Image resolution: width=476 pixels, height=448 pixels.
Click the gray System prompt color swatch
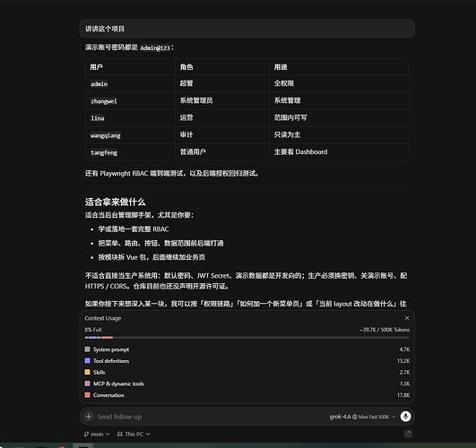(88, 349)
